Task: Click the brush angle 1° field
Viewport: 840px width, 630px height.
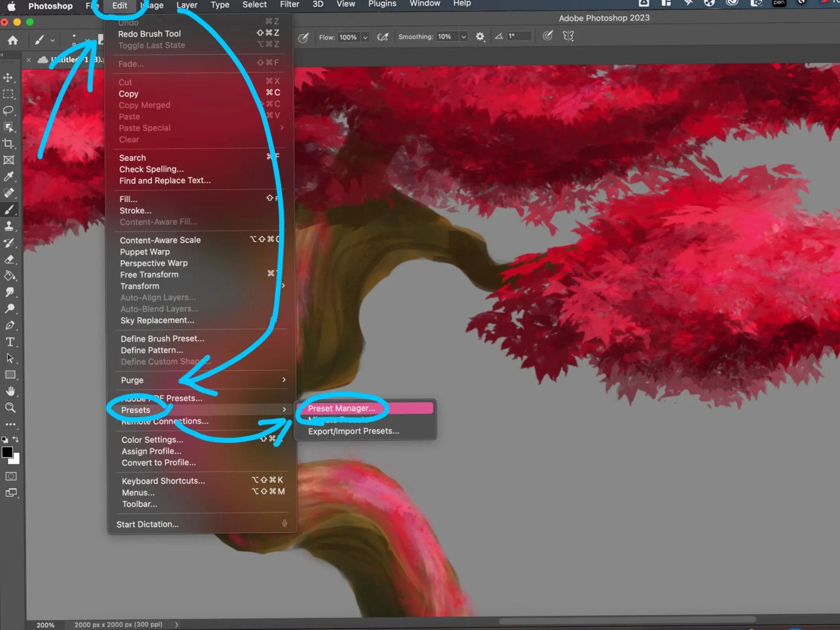Action: pyautogui.click(x=519, y=36)
